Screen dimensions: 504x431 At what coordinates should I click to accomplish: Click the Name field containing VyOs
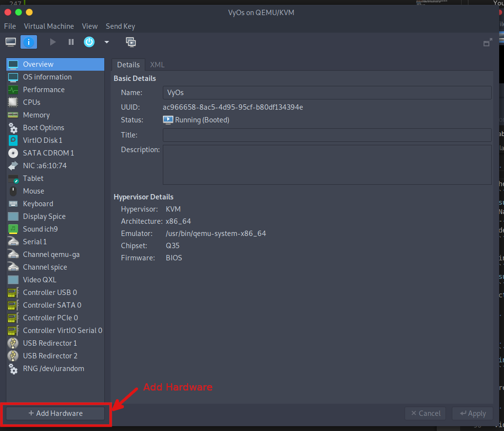(x=327, y=93)
